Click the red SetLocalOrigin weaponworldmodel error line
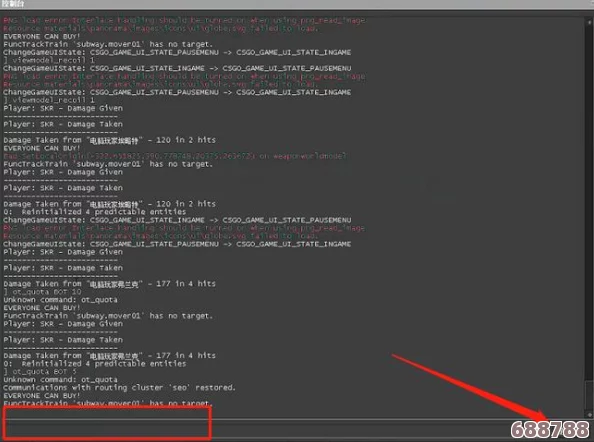594x442 pixels. [x=175, y=156]
